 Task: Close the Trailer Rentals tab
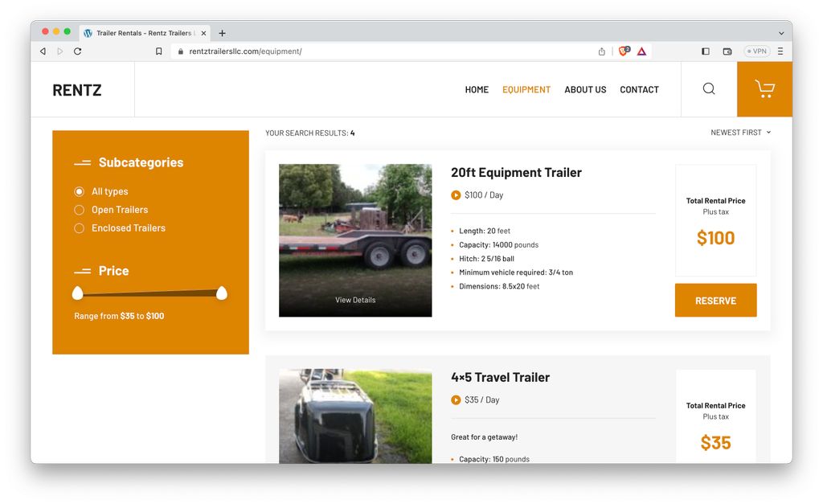click(203, 33)
